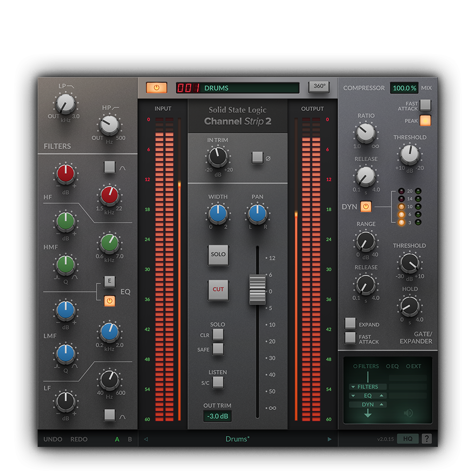
Task: Click the DRUMS track name display
Action: (237, 88)
